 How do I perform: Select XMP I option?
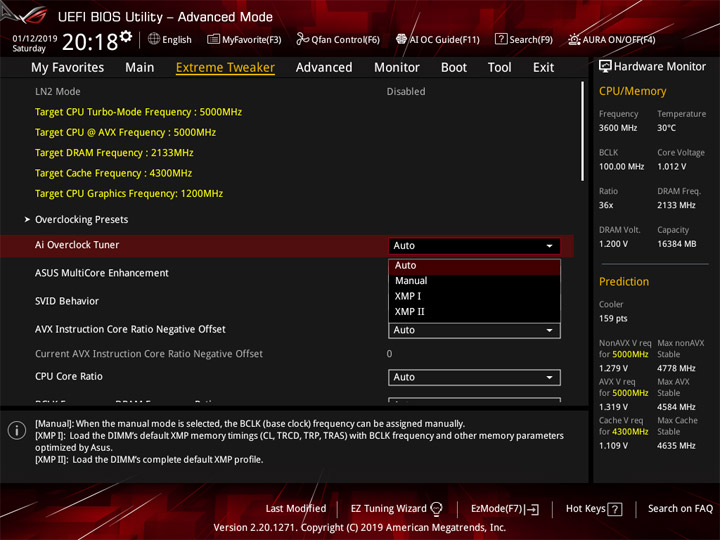pyautogui.click(x=474, y=296)
